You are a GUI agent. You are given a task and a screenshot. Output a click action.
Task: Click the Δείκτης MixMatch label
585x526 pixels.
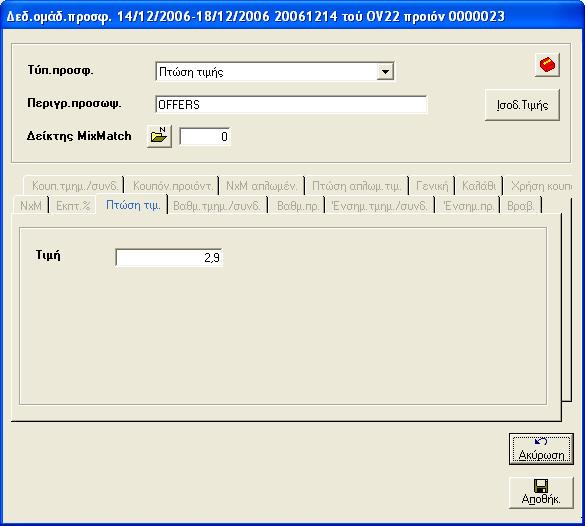click(x=79, y=136)
